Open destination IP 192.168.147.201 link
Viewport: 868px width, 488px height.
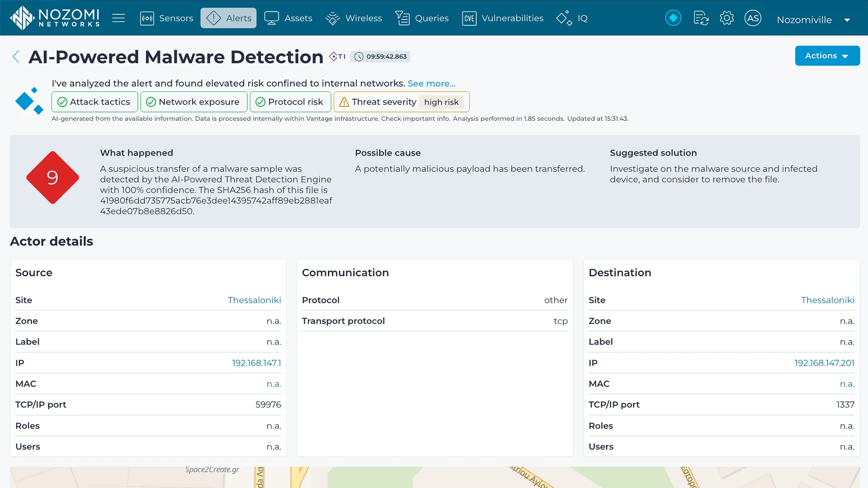(x=824, y=363)
